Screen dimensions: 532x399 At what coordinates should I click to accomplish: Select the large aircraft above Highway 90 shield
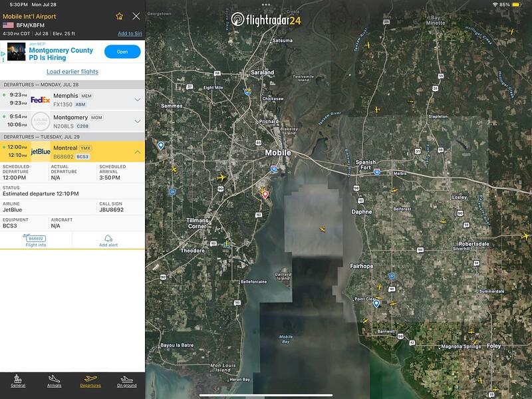click(x=221, y=177)
